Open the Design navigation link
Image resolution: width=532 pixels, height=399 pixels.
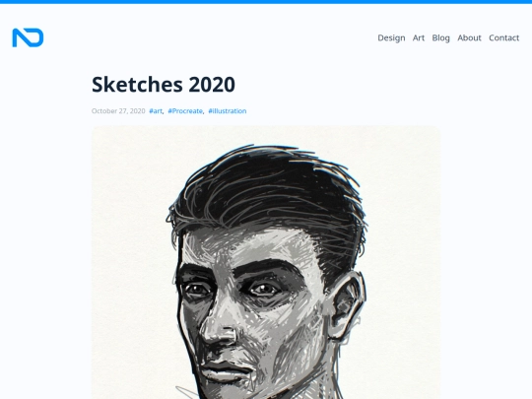pyautogui.click(x=391, y=38)
